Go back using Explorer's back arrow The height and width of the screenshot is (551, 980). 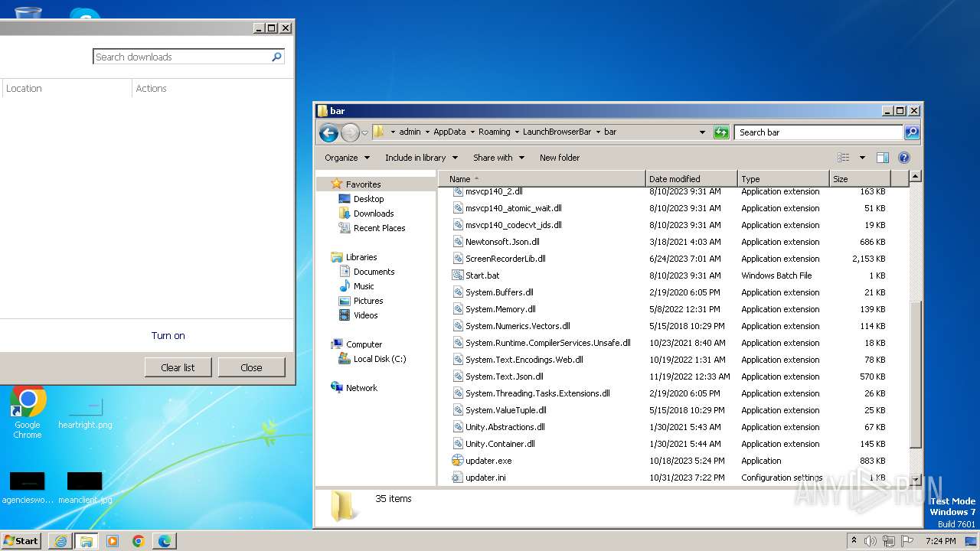(328, 132)
